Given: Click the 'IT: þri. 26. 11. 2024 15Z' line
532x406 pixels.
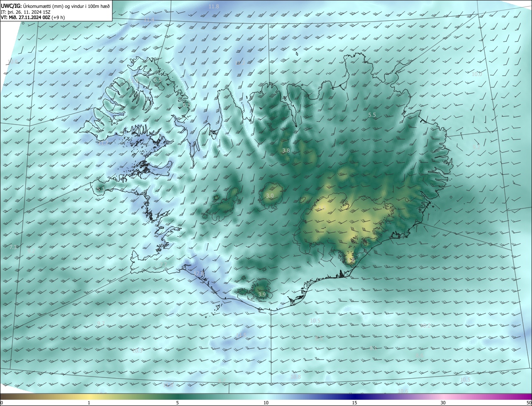Looking at the screenshot, I should (25, 12).
